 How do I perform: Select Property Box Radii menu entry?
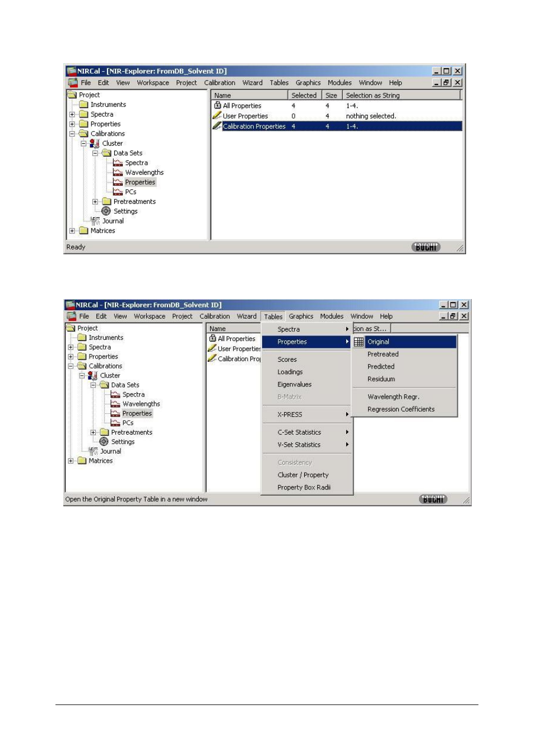304,487
